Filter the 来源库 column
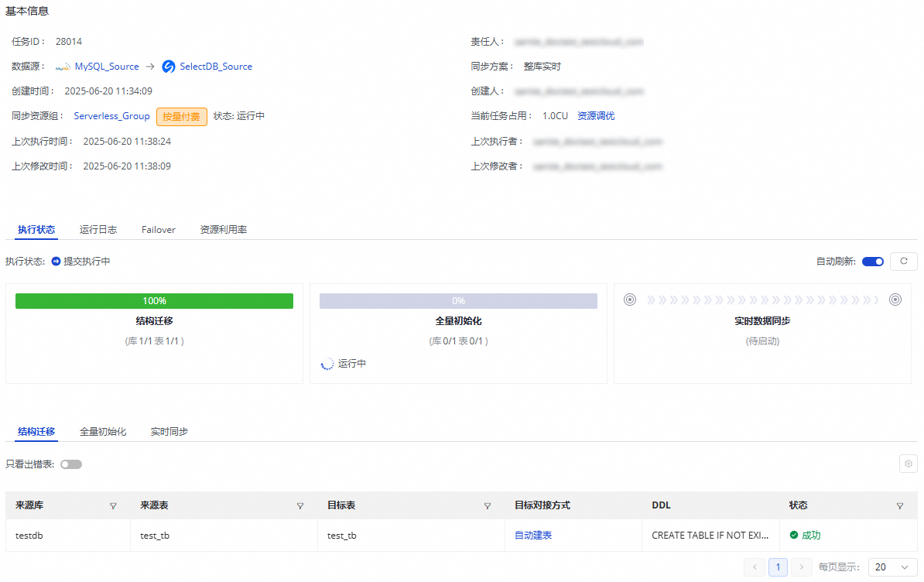924x582 pixels. [x=113, y=506]
